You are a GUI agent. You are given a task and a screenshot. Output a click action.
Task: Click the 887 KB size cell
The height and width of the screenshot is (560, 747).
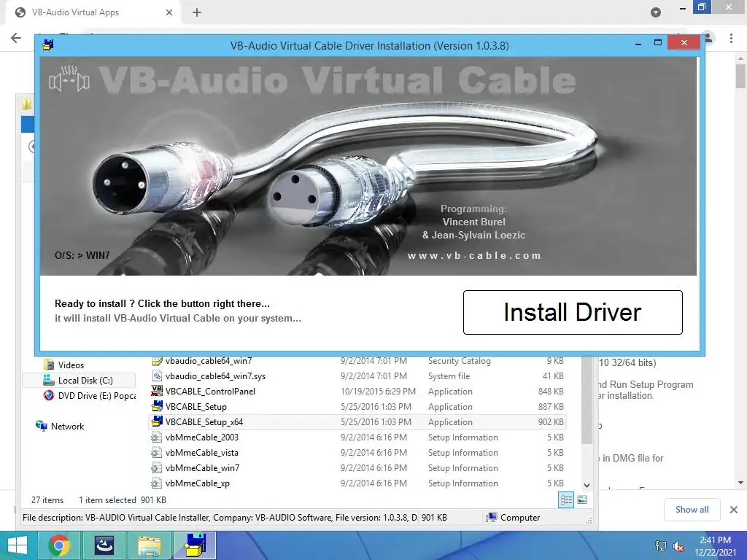click(x=551, y=407)
